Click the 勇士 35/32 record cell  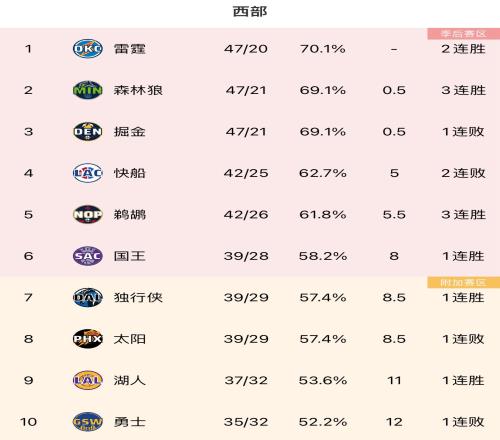coord(246,422)
